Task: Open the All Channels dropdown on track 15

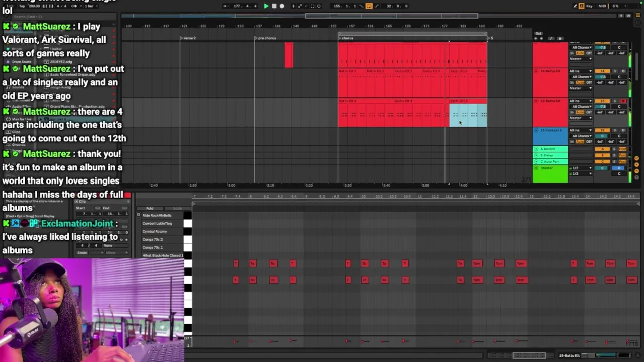Action: (581, 107)
